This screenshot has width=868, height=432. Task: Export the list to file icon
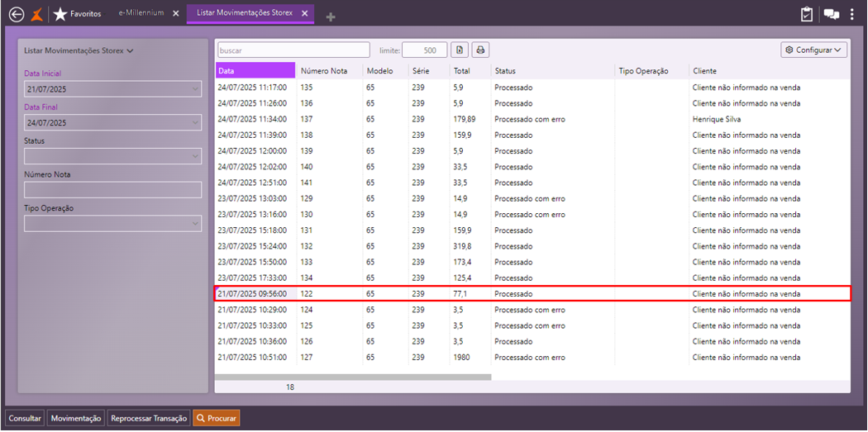460,50
